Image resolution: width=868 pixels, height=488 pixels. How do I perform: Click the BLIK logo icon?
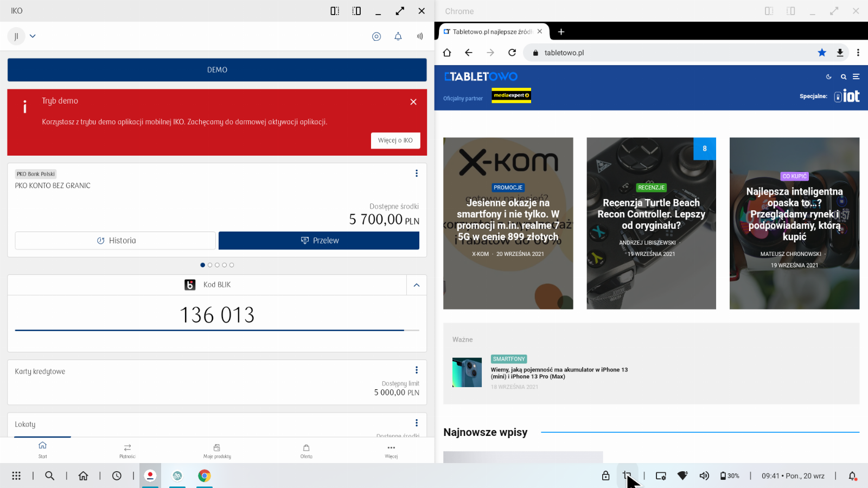coord(190,285)
